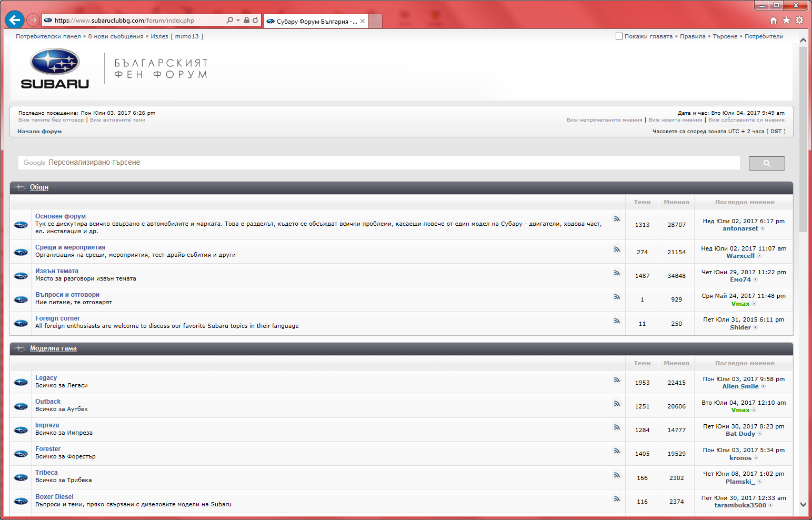This screenshot has height=520, width=812.
Task: Open RSS feed for Въпроси и отговори
Action: 617,296
